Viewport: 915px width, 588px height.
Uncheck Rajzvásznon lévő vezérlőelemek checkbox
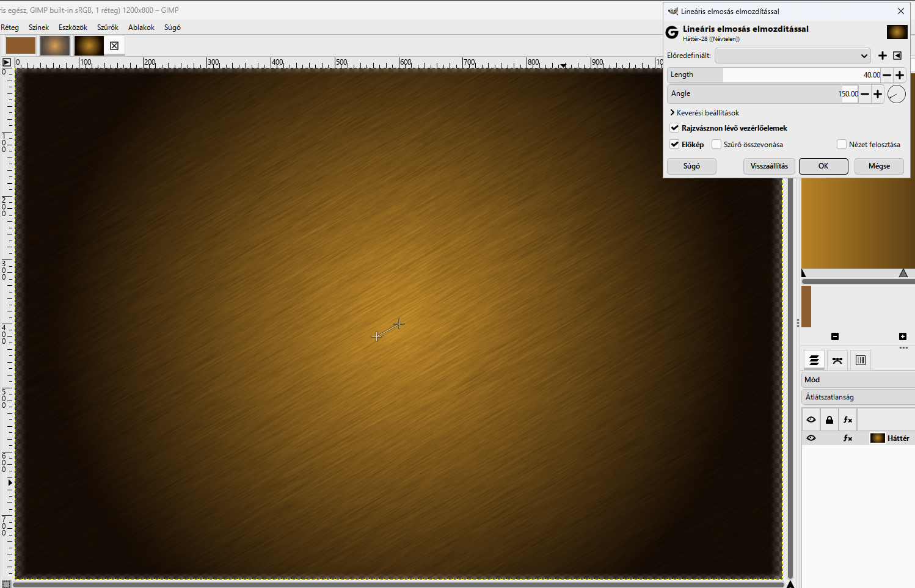pos(675,128)
